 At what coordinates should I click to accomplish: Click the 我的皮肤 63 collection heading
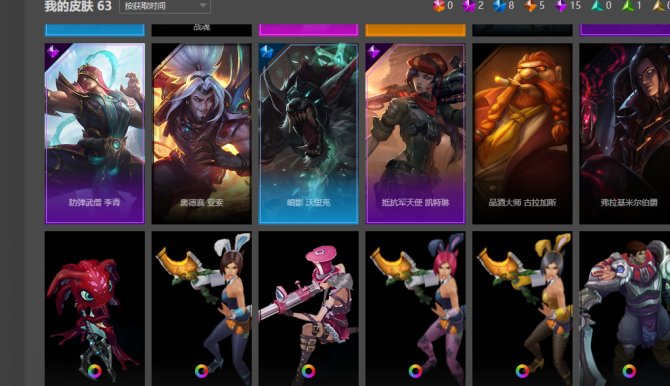click(78, 6)
